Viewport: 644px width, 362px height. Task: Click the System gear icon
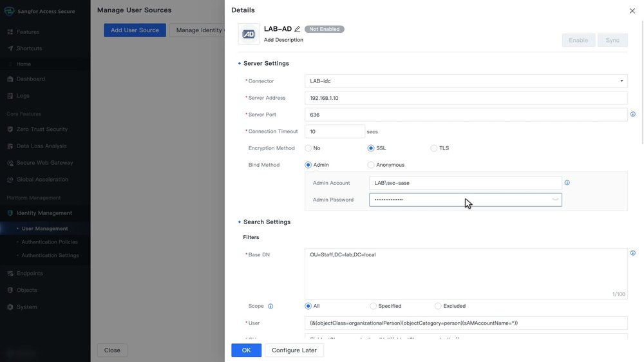point(10,307)
